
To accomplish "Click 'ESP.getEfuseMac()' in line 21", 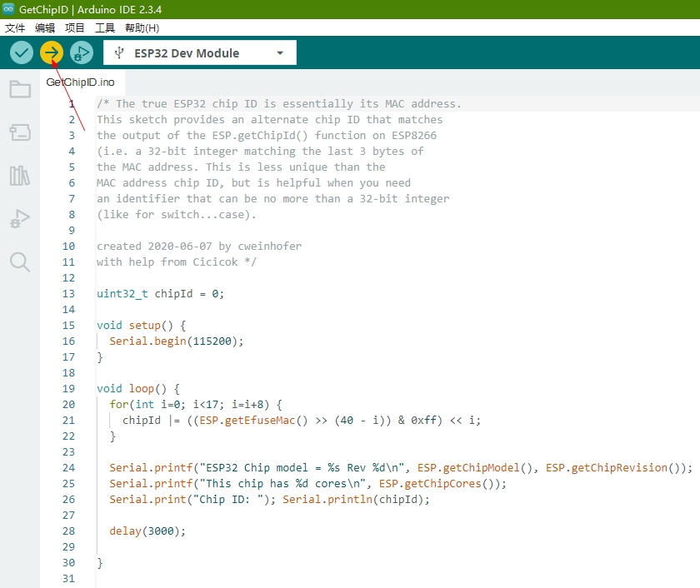I will pyautogui.click(x=253, y=421).
